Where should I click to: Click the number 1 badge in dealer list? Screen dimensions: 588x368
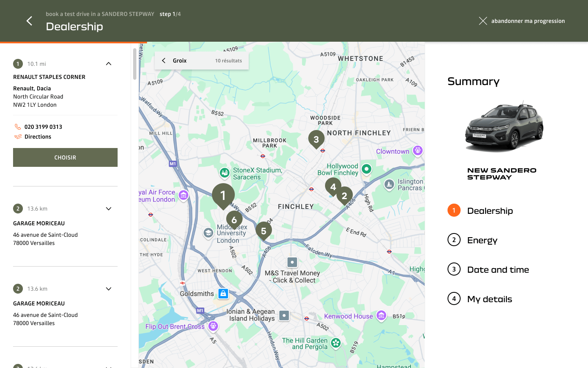[18, 64]
